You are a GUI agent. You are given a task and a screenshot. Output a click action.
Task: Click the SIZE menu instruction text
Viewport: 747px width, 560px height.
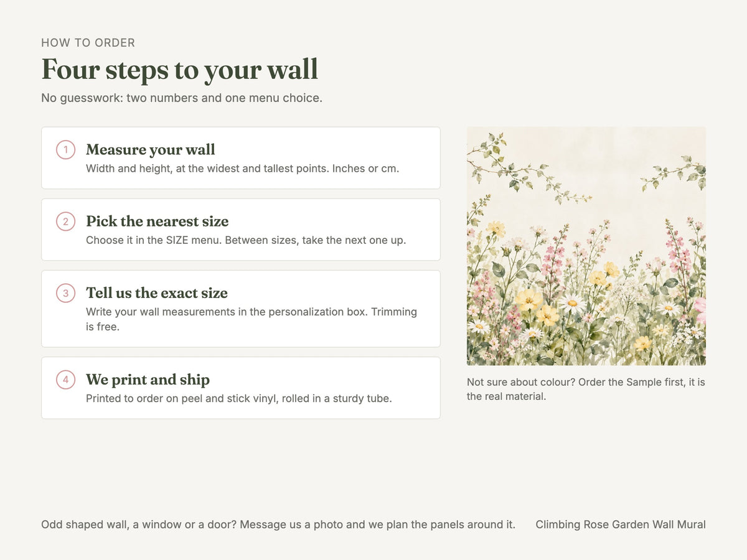point(246,240)
